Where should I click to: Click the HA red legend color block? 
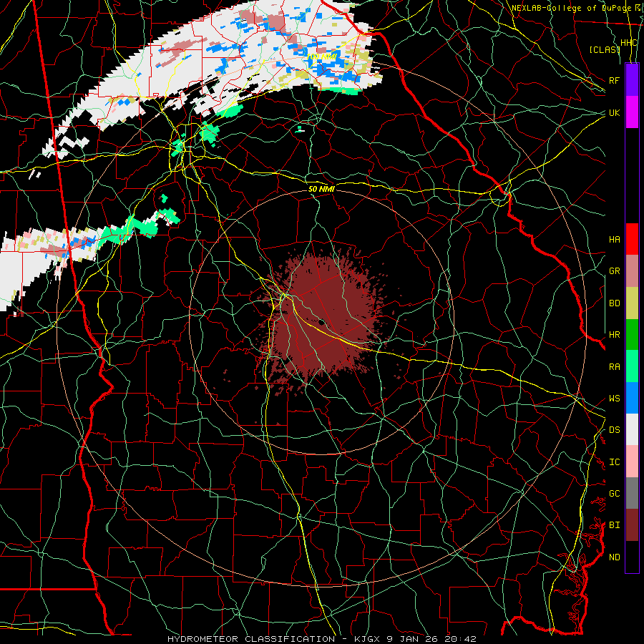click(632, 239)
